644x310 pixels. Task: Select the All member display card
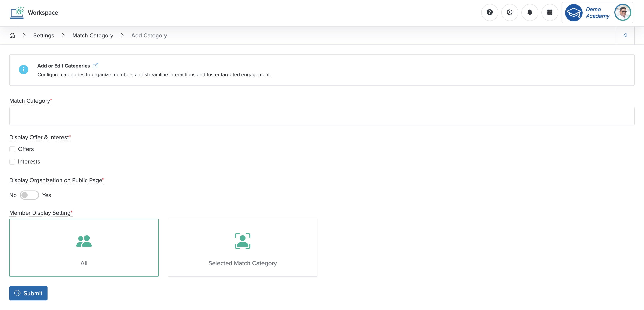(84, 248)
